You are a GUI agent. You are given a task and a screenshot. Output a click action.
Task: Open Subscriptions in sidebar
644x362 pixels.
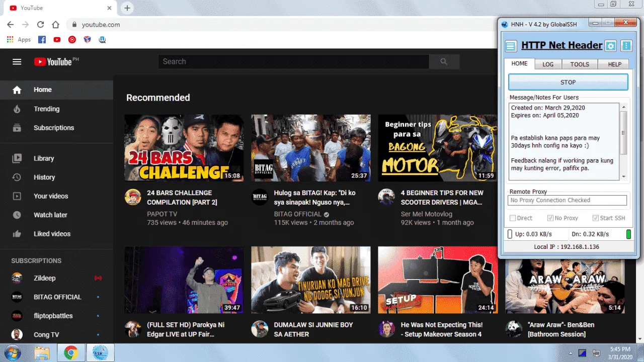coord(56,128)
